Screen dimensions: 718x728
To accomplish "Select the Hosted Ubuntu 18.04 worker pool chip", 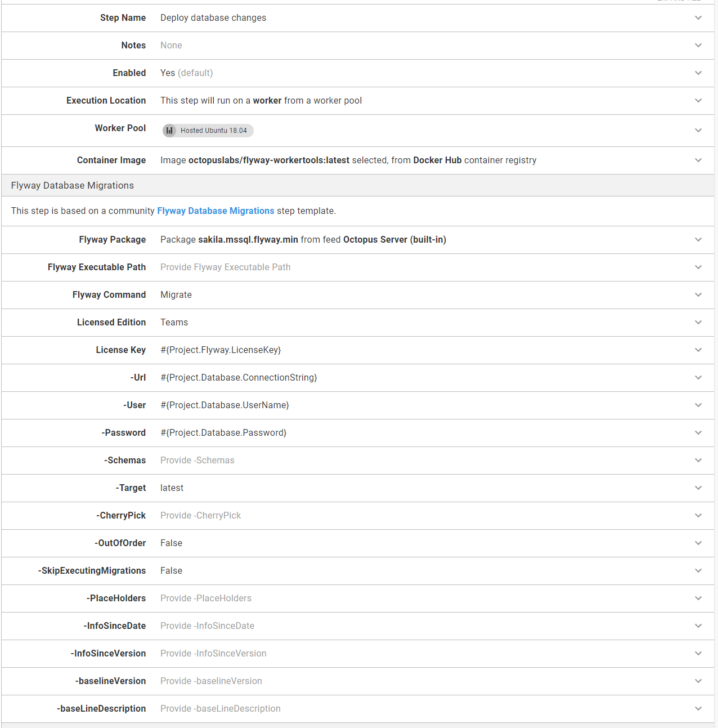I will point(208,130).
